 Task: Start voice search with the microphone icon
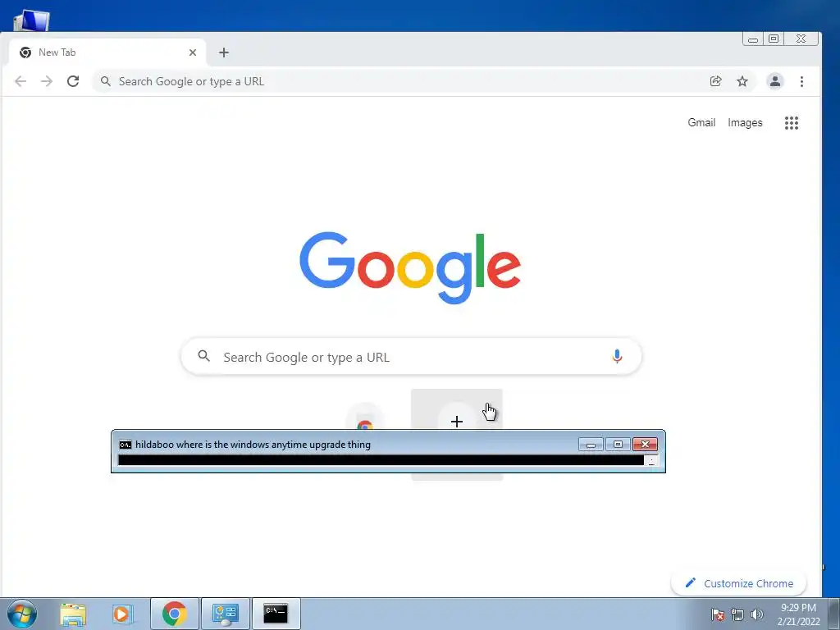[x=617, y=356]
